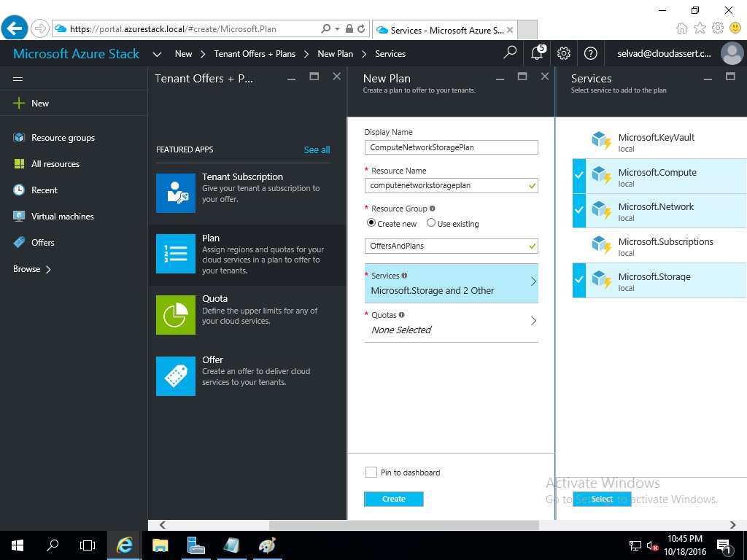Image resolution: width=747 pixels, height=560 pixels.
Task: Click the browser forward arrow button
Action: point(40,28)
